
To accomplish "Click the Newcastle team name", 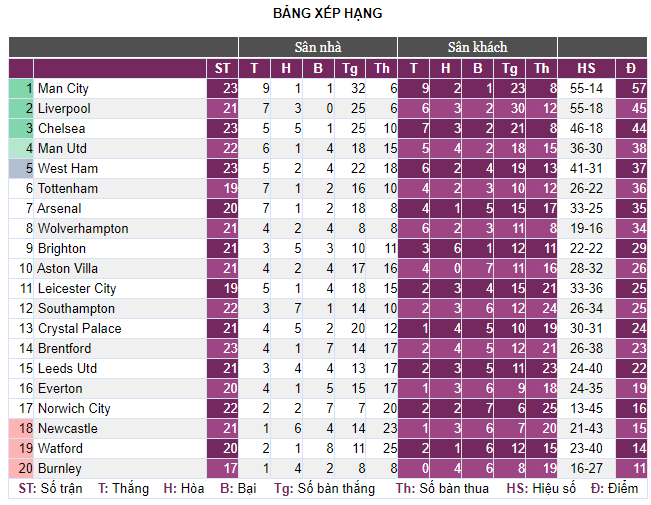I will point(68,428).
